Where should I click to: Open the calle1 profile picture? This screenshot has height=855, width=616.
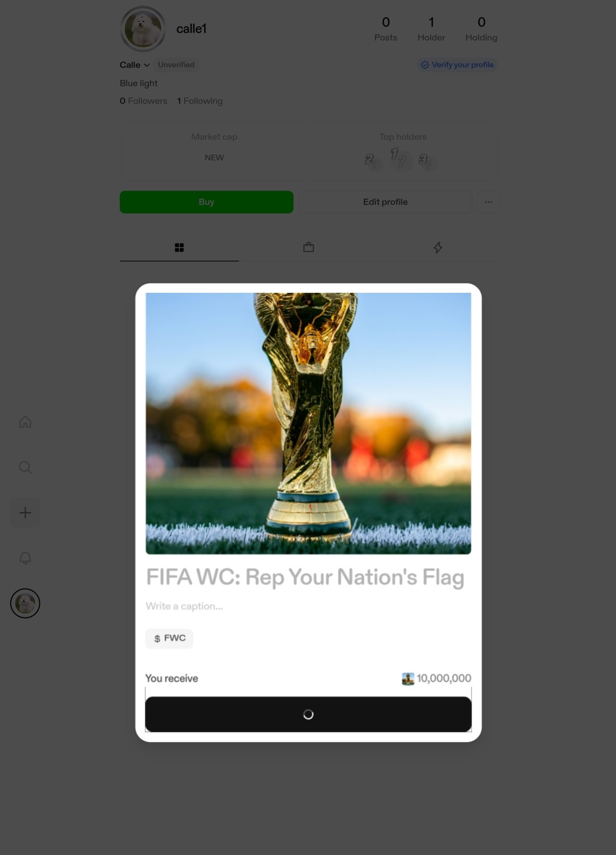tap(143, 29)
